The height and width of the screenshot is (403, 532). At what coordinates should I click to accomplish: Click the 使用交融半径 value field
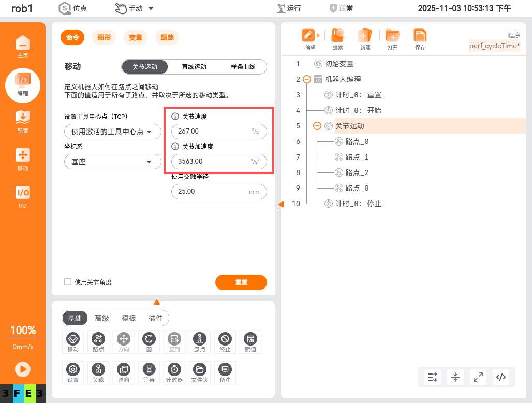(219, 192)
